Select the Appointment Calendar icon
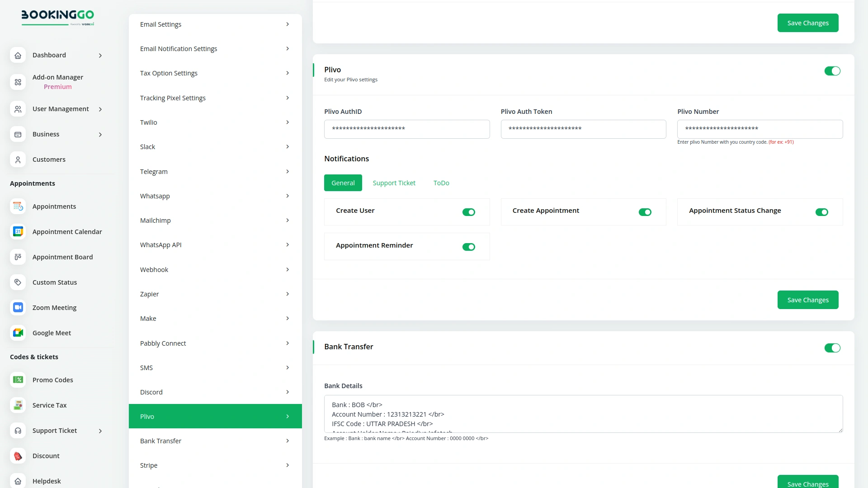This screenshot has height=488, width=868. pos(18,231)
